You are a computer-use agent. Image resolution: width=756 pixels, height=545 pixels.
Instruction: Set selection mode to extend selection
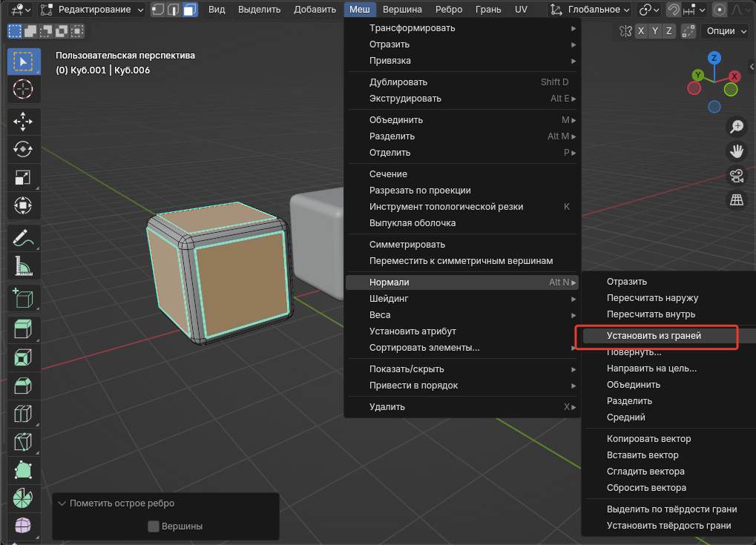point(30,31)
